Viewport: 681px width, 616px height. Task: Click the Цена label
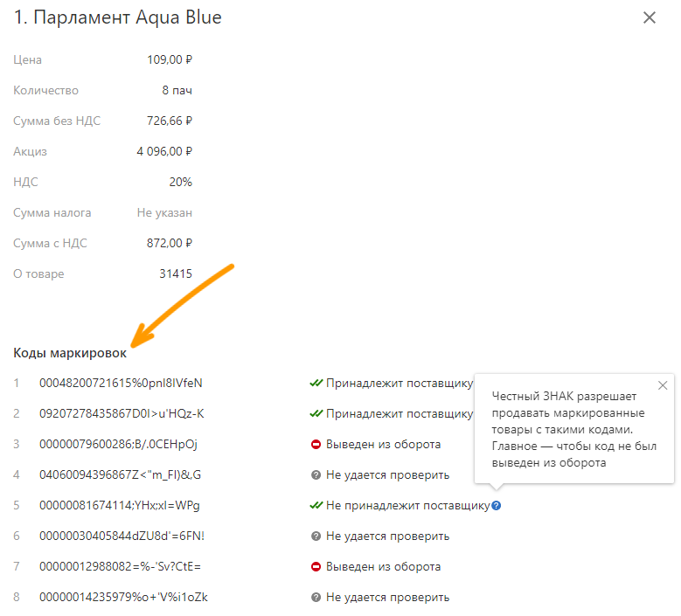(27, 60)
